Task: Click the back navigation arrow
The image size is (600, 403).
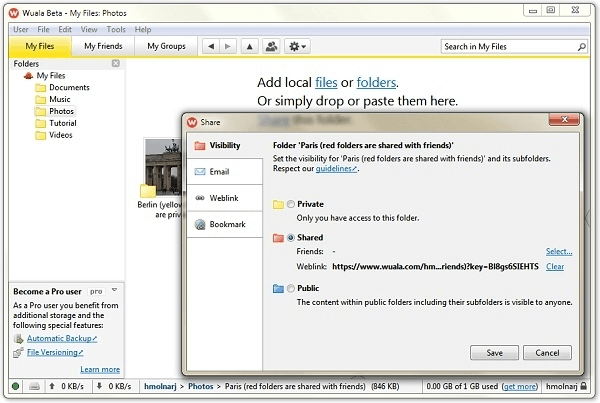Action: (x=209, y=46)
